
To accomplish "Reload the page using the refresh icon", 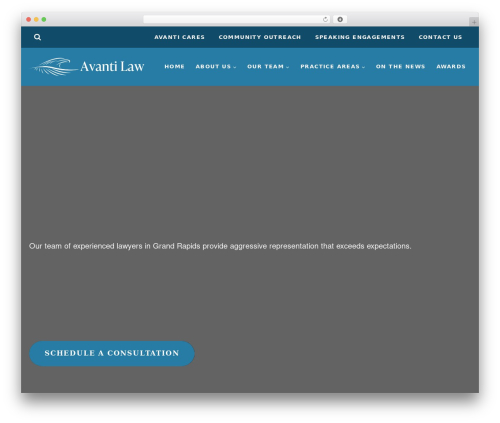I will 325,19.
